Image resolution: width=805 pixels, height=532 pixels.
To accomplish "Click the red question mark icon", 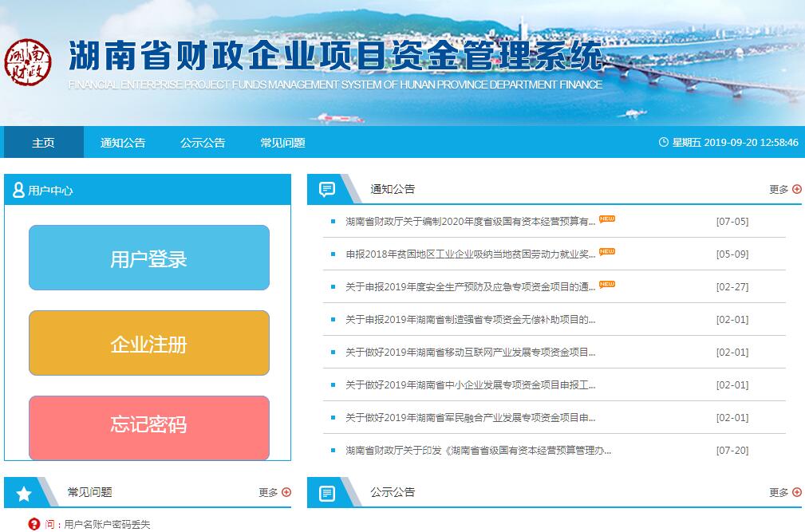I will tap(34, 524).
